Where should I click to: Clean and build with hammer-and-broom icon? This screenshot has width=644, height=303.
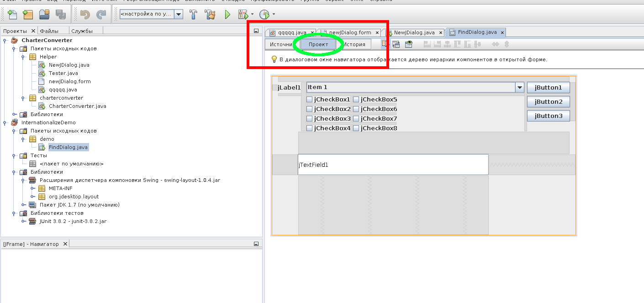(x=210, y=15)
